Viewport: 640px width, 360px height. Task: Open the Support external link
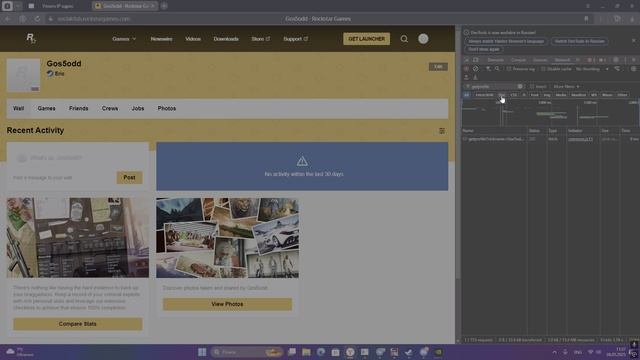[x=296, y=39]
